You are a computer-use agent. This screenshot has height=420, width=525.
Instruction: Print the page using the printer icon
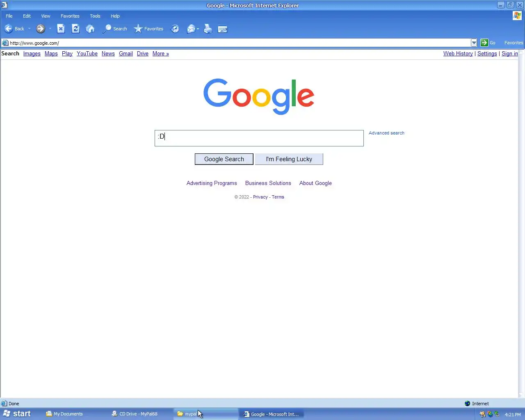click(208, 29)
